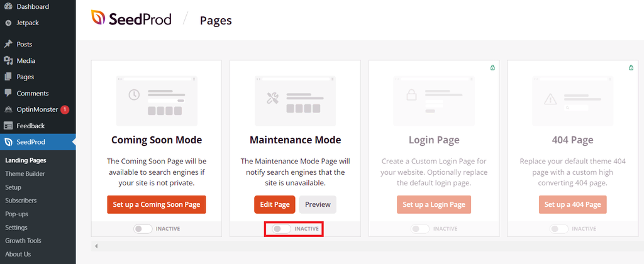Click the Dashboard gauge icon in sidebar
644x264 pixels.
pyautogui.click(x=8, y=6)
